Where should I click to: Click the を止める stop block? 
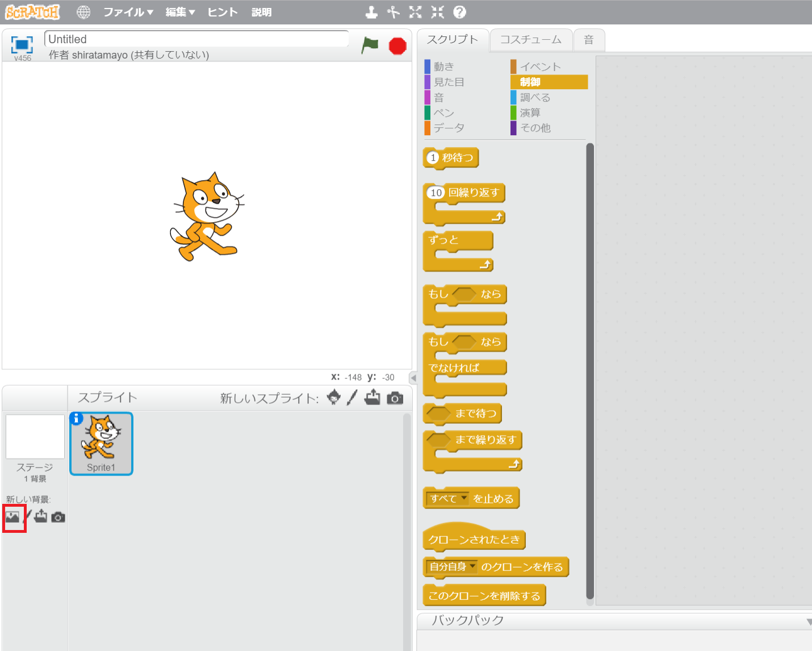click(x=493, y=499)
